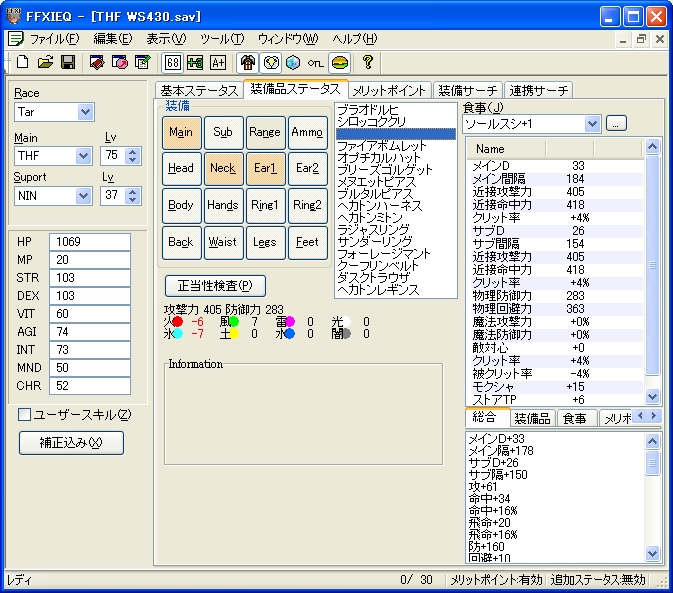
Task: Click the 68 number toolbar icon
Action: (173, 63)
